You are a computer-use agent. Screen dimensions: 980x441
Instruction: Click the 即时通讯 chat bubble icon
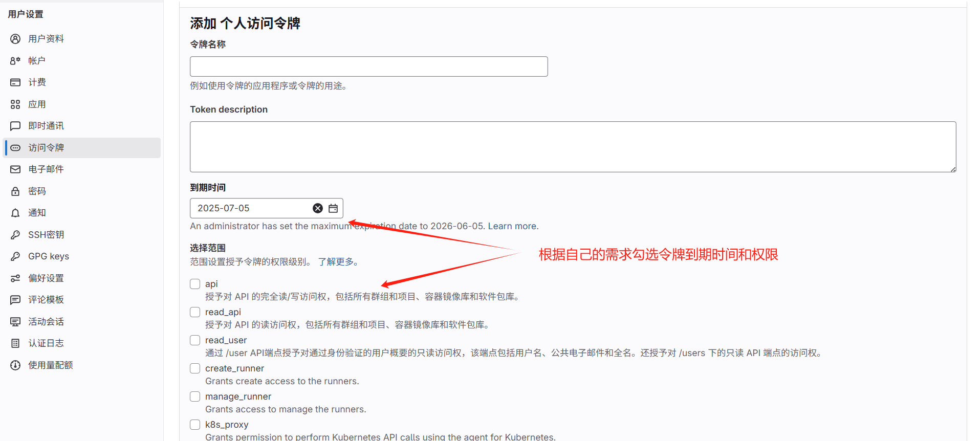coord(15,126)
